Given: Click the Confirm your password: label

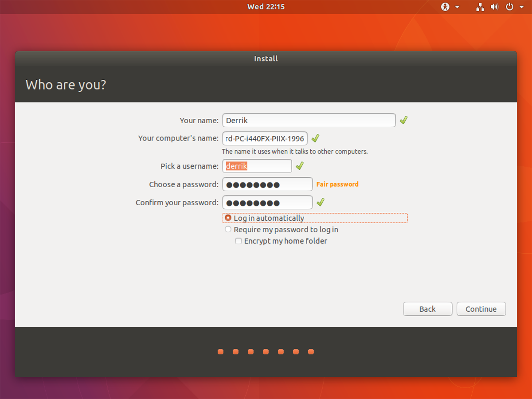Looking at the screenshot, I should [177, 203].
